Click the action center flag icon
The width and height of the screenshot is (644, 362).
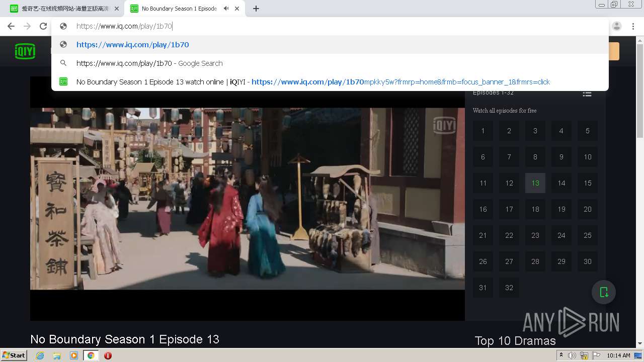(x=596, y=355)
